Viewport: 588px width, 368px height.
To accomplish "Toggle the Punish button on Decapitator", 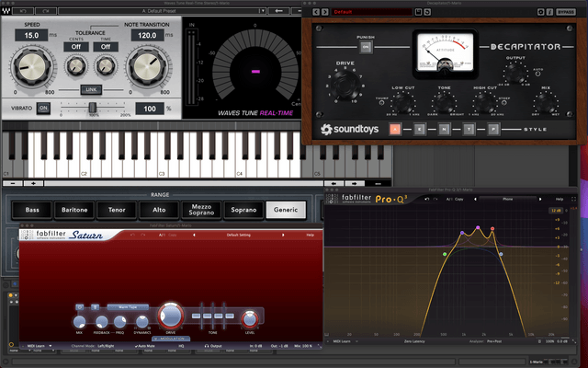I will tap(365, 48).
